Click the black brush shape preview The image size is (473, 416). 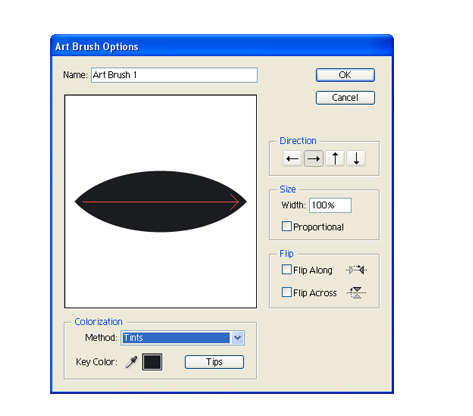click(x=160, y=202)
